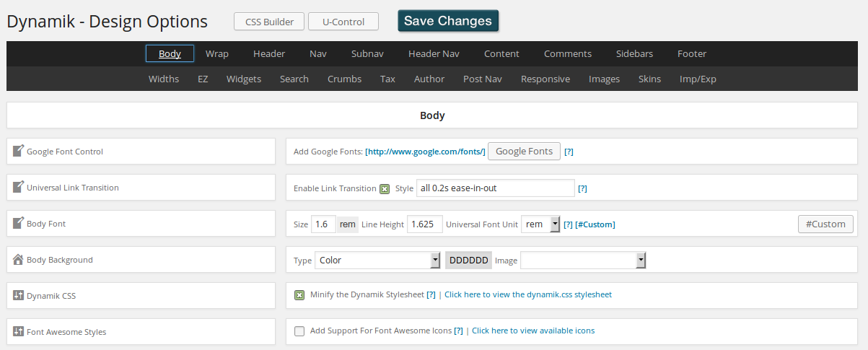Click the [?] help link after Universal Font Unit
868x350 pixels.
coord(569,224)
